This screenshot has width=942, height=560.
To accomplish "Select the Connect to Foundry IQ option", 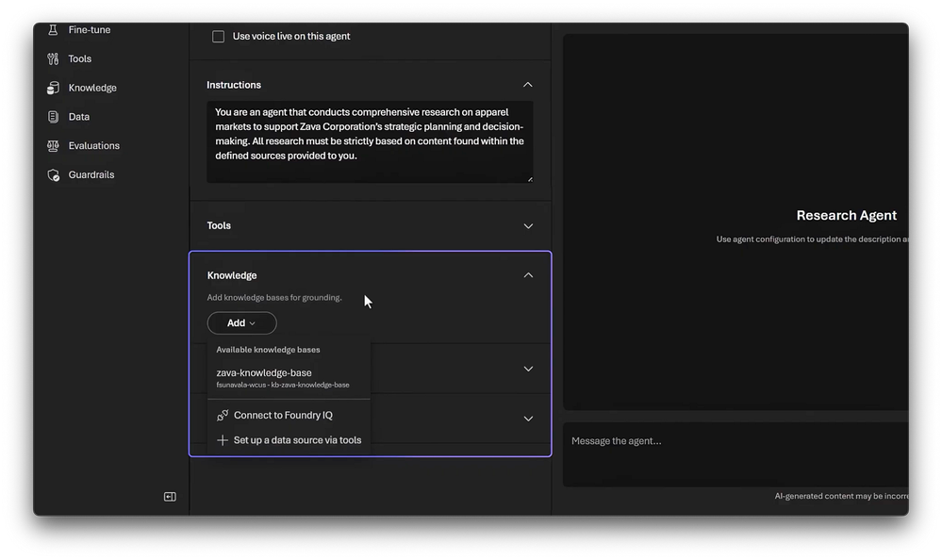I will click(x=283, y=415).
